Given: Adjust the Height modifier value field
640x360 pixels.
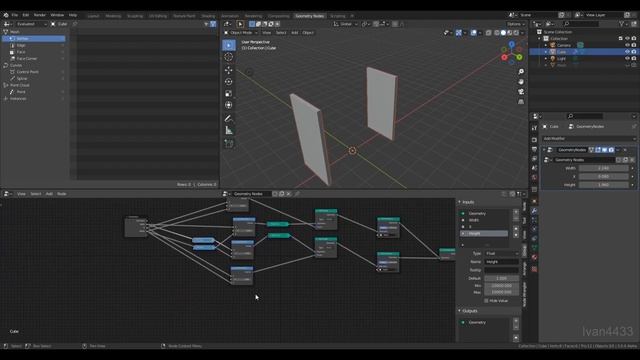Looking at the screenshot, I should click(604, 185).
